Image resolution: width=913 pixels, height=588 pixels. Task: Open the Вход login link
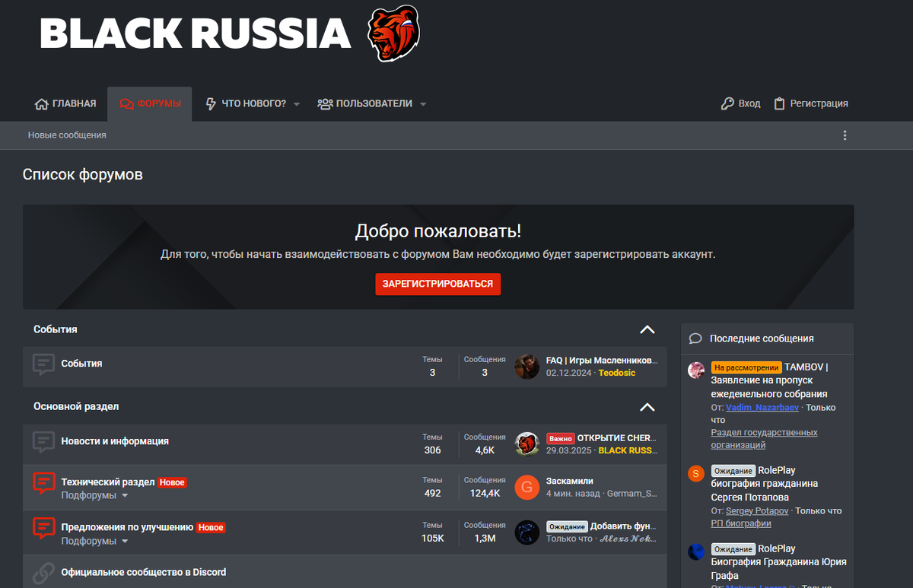pos(740,103)
